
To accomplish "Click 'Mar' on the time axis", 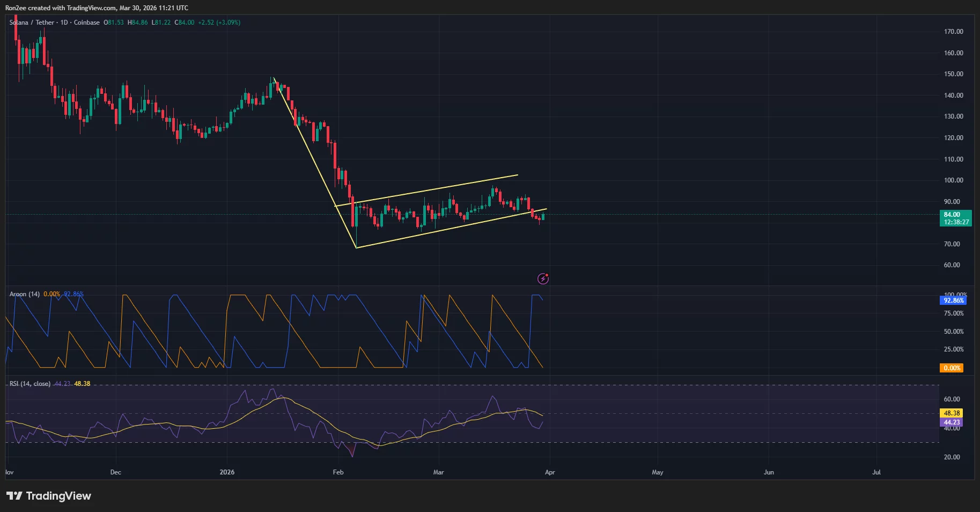I will pyautogui.click(x=438, y=472).
